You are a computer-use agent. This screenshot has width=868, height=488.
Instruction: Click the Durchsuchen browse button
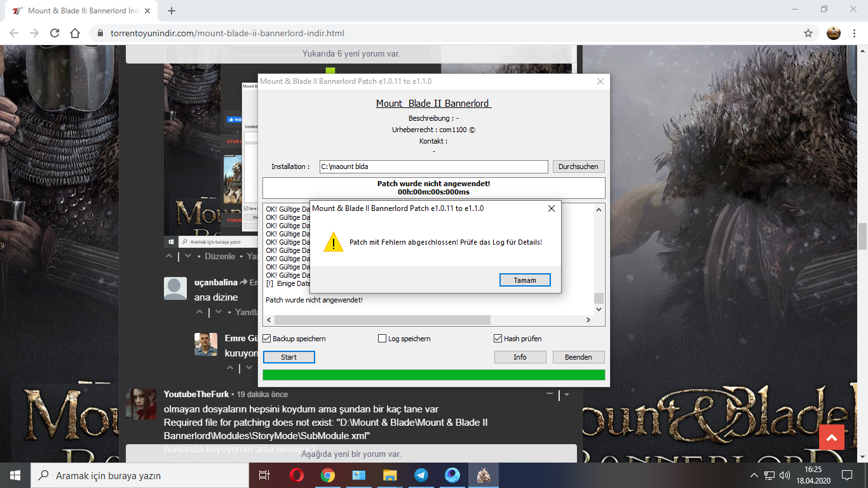pyautogui.click(x=578, y=166)
